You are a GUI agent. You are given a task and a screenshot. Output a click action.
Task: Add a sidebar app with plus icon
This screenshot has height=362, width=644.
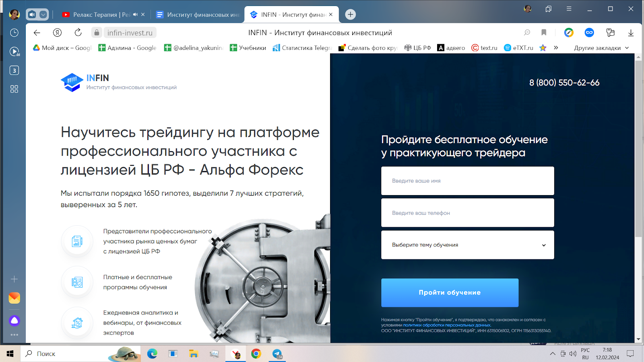tap(14, 279)
